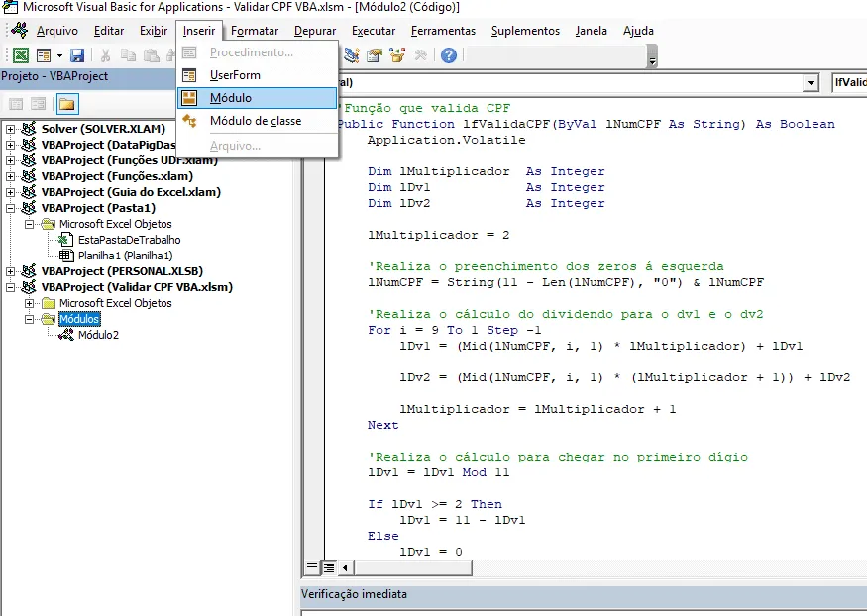Click the 'Application.Volatile' code line
The width and height of the screenshot is (867, 616).
point(446,140)
